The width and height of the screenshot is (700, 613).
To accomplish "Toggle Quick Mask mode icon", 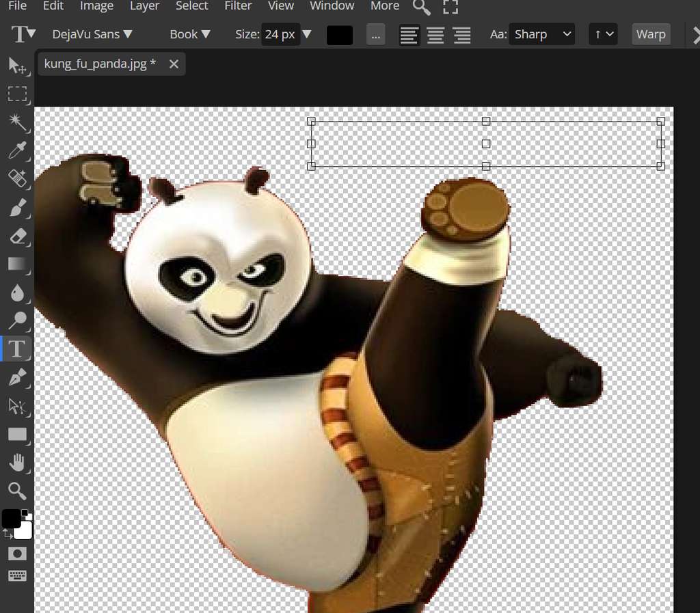I will coord(17,554).
